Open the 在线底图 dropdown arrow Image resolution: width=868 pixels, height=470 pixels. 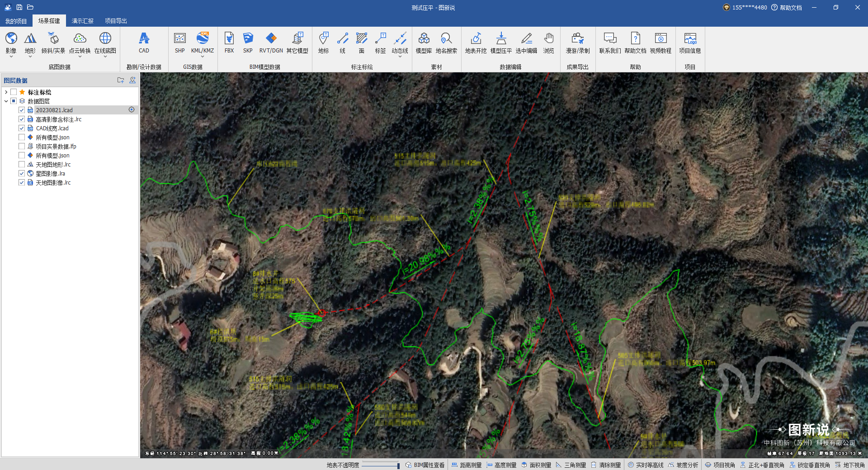[x=105, y=57]
